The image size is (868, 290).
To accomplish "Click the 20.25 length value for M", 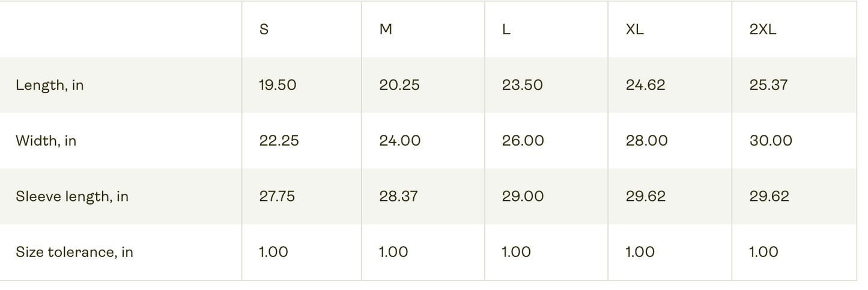I will pos(399,85).
